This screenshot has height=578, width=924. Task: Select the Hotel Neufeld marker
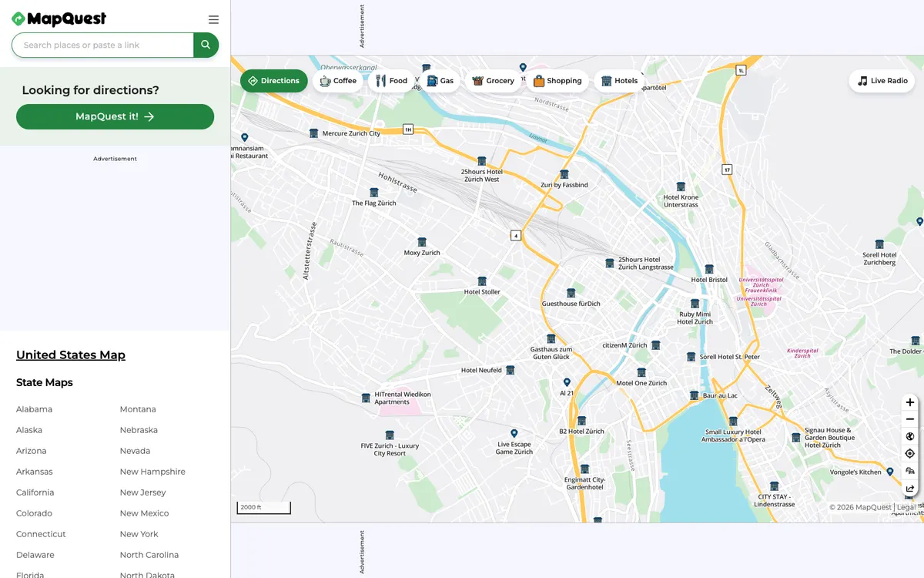pyautogui.click(x=510, y=370)
